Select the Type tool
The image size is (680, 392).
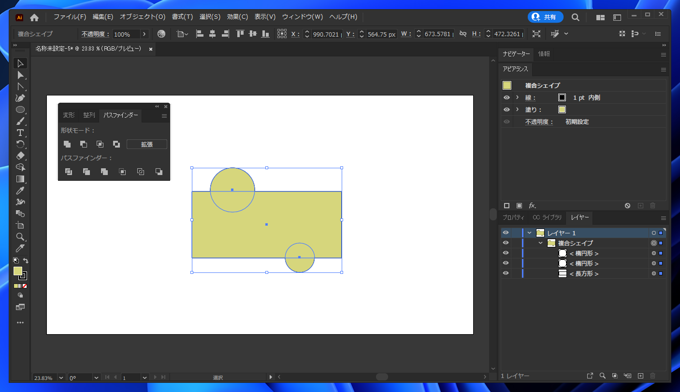pos(20,133)
